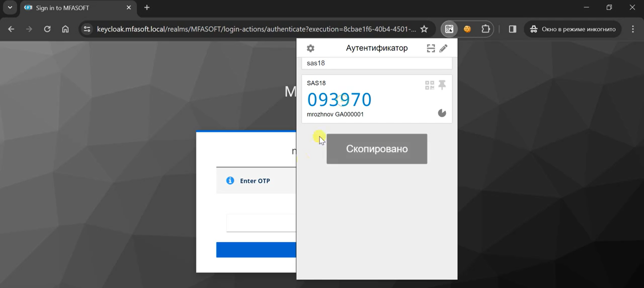Edit accounts with the pencil icon
Image resolution: width=644 pixels, height=288 pixels.
point(443,48)
